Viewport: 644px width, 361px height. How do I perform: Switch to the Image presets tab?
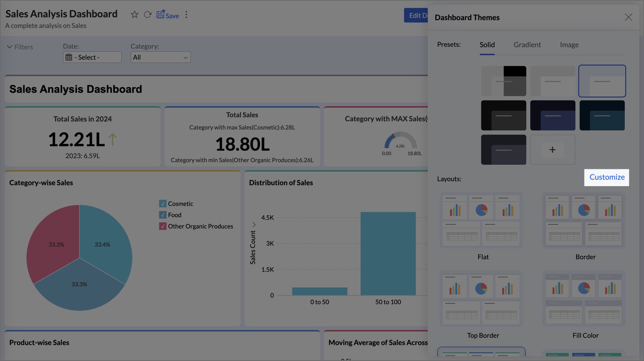pyautogui.click(x=569, y=45)
